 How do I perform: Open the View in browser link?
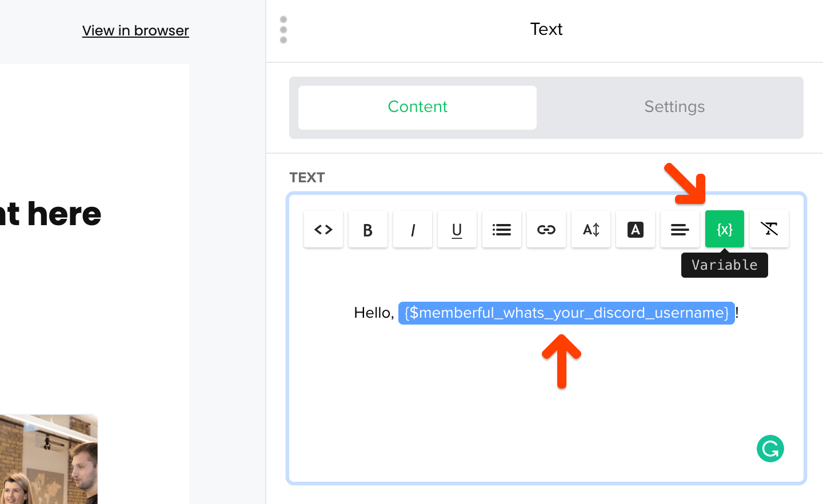pos(135,30)
